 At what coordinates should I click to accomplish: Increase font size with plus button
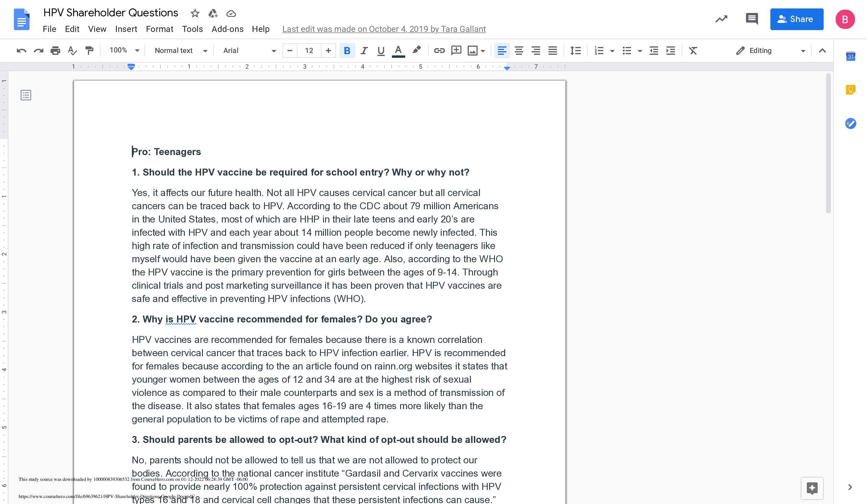[328, 51]
